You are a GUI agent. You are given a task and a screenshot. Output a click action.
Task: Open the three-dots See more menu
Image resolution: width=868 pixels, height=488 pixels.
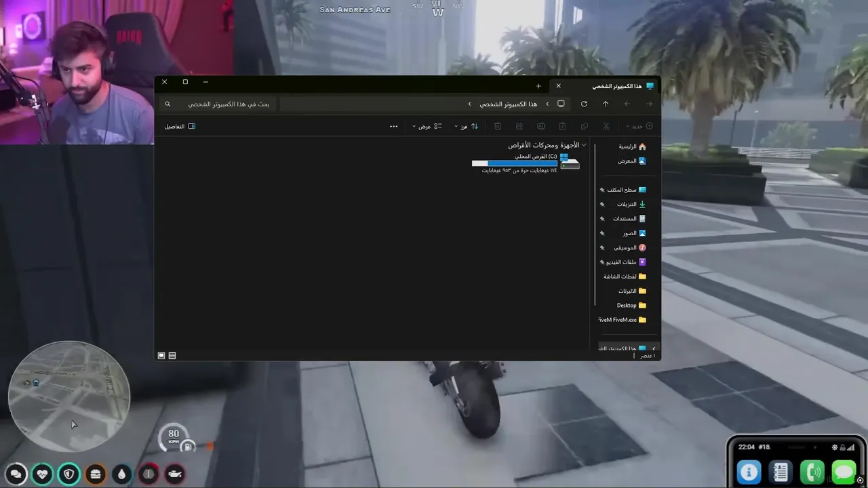pyautogui.click(x=394, y=126)
